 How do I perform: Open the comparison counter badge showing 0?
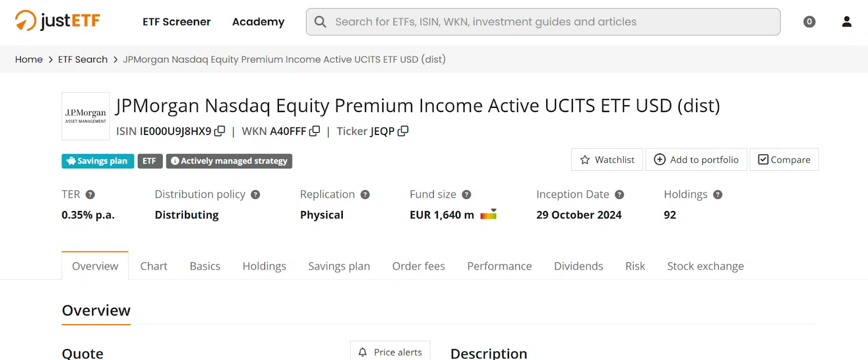pos(809,22)
